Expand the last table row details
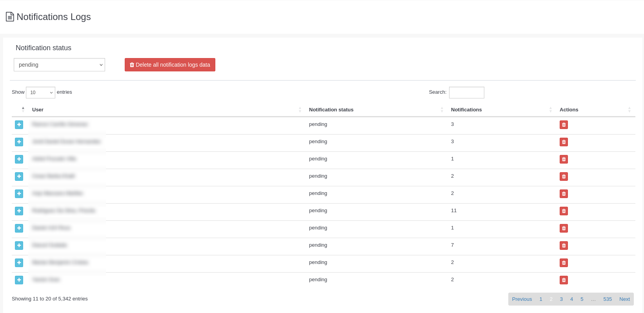 [x=19, y=280]
